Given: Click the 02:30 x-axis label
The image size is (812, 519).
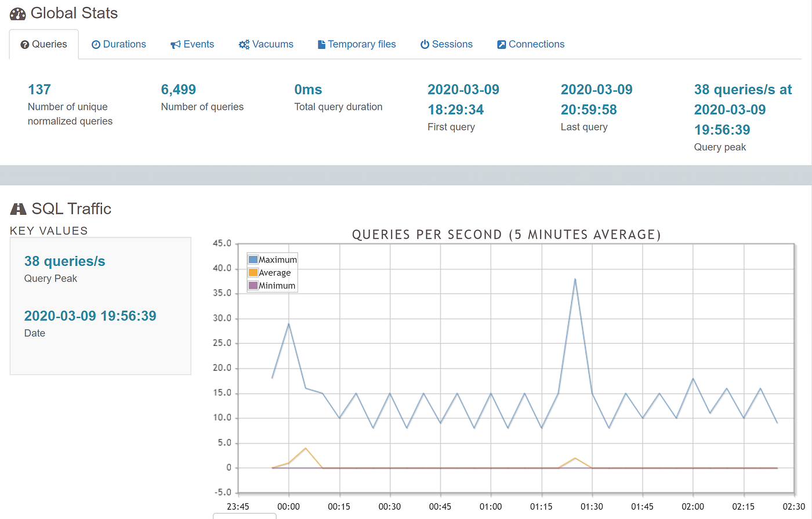Looking at the screenshot, I should (x=794, y=507).
